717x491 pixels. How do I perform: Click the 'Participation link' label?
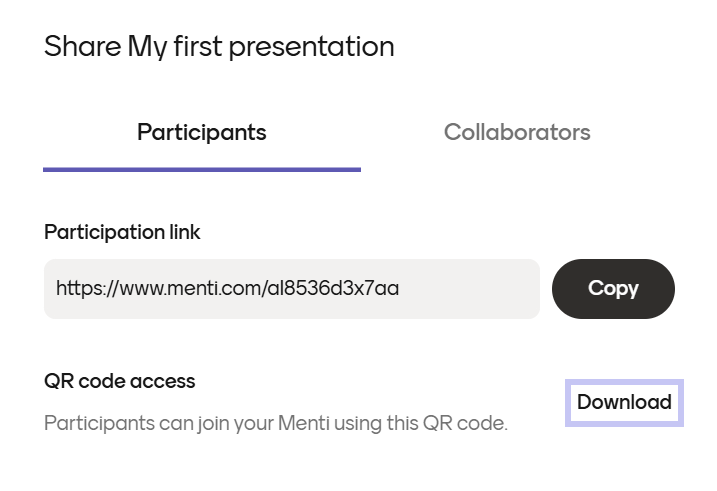tap(122, 232)
